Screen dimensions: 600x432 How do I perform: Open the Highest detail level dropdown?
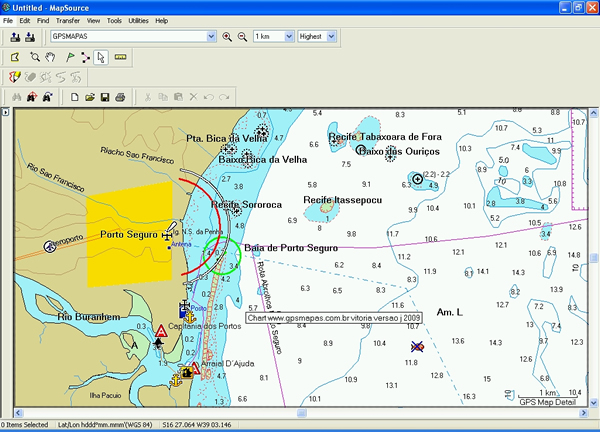tap(331, 37)
